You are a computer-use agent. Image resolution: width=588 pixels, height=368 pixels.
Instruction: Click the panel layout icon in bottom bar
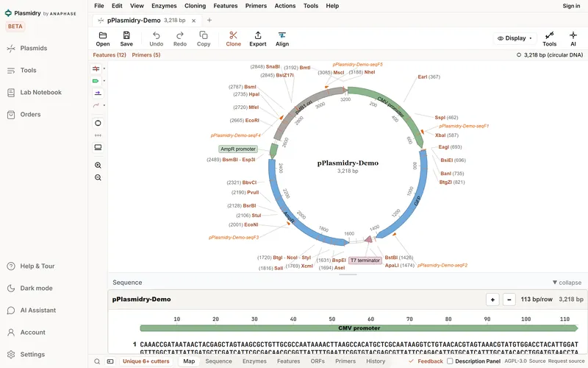tap(110, 361)
